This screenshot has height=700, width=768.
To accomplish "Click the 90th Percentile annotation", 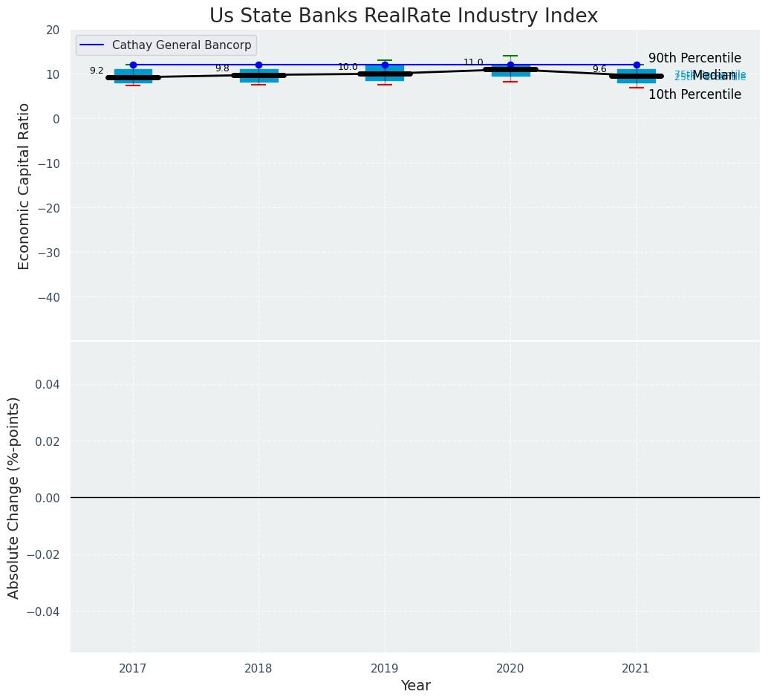I will point(694,58).
